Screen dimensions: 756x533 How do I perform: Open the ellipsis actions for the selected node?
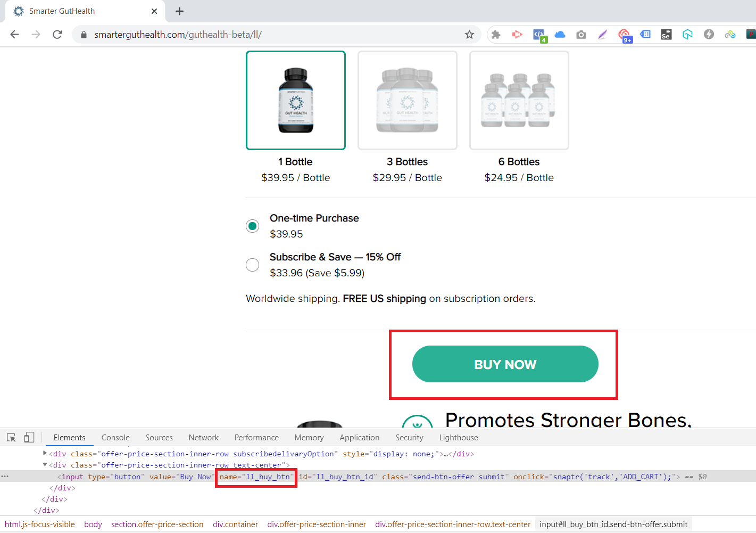(5, 477)
